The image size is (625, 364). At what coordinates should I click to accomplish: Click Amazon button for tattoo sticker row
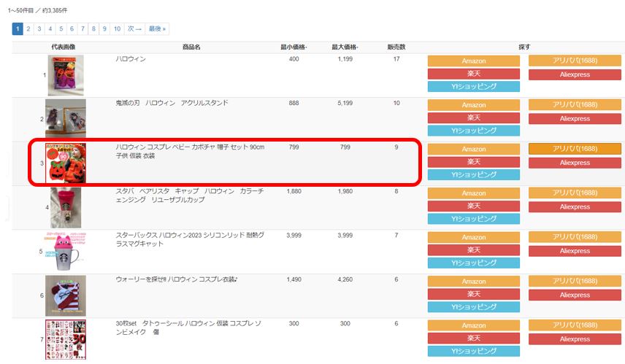pos(473,325)
